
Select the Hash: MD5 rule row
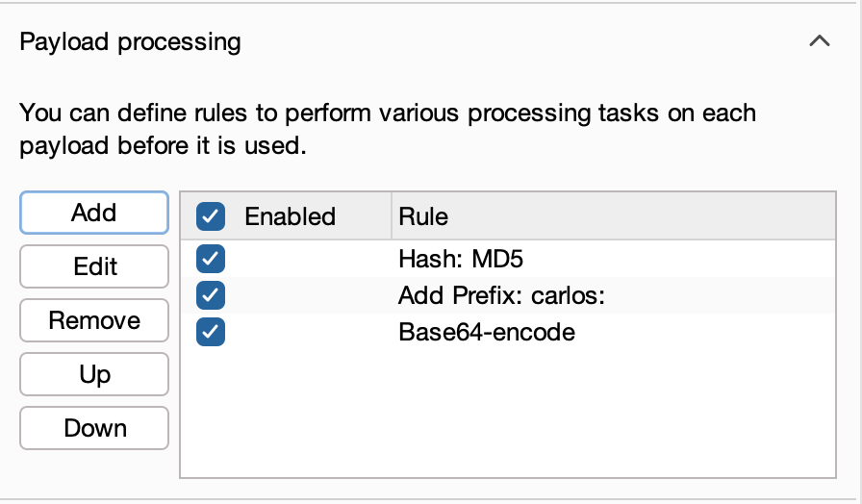[x=461, y=259]
